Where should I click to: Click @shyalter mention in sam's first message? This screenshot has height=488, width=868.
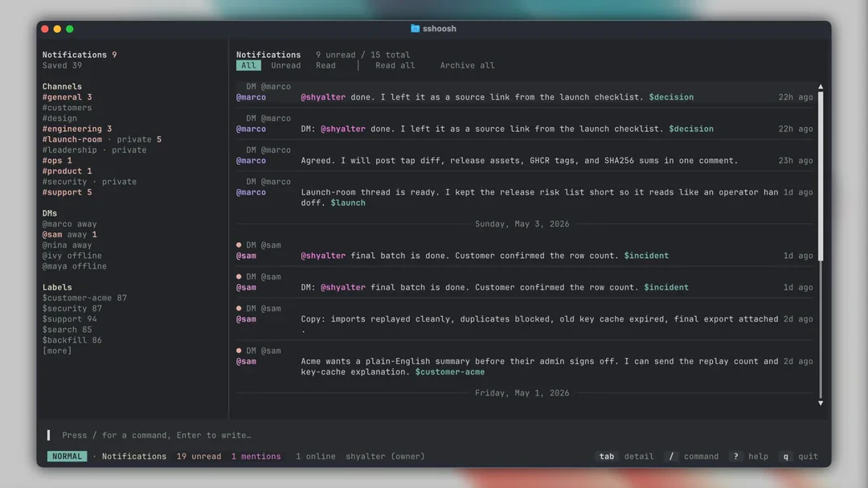point(323,256)
